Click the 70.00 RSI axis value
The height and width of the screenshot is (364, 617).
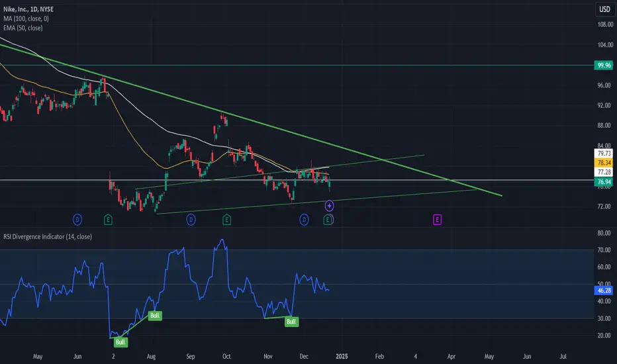click(x=605, y=250)
